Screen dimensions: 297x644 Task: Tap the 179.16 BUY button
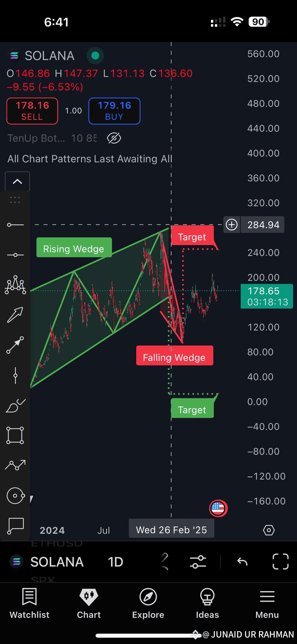pyautogui.click(x=114, y=111)
